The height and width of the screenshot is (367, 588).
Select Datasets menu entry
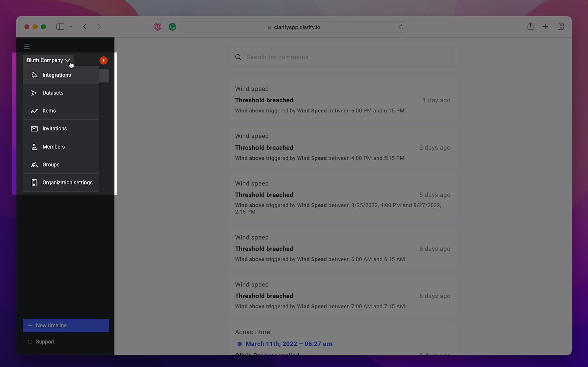point(61,93)
